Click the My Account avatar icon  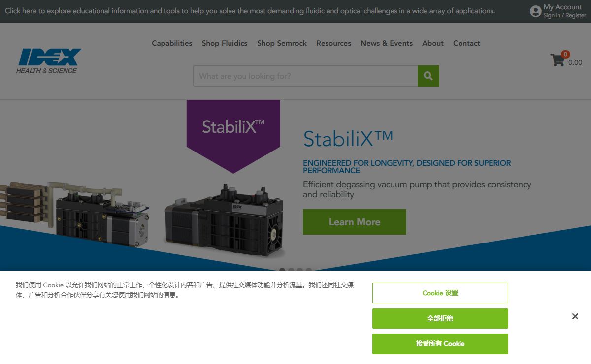535,11
